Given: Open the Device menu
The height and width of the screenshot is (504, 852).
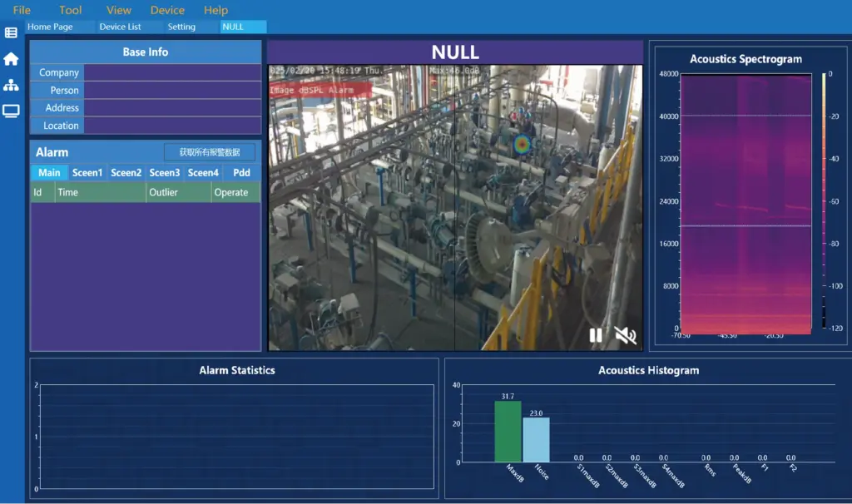Looking at the screenshot, I should pos(167,10).
